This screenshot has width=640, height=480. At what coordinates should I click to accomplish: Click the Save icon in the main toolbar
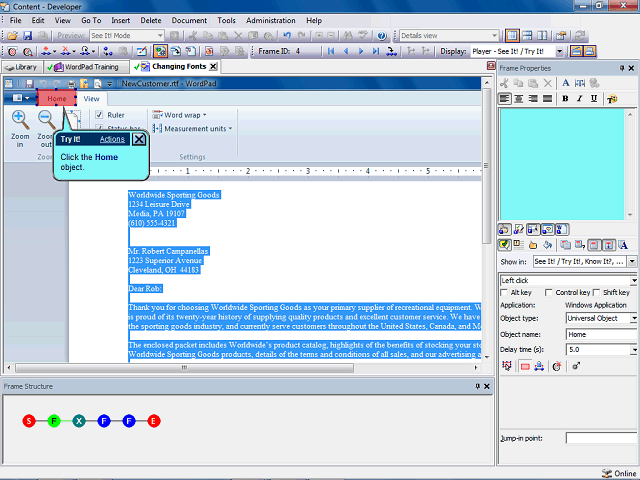pyautogui.click(x=27, y=36)
